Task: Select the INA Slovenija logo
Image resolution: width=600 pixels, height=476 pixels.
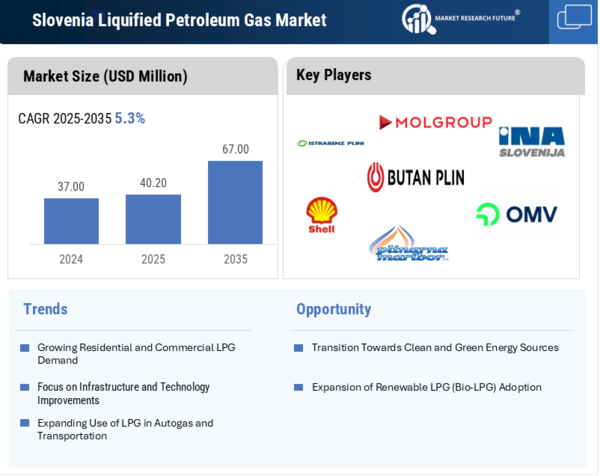Action: 532,142
